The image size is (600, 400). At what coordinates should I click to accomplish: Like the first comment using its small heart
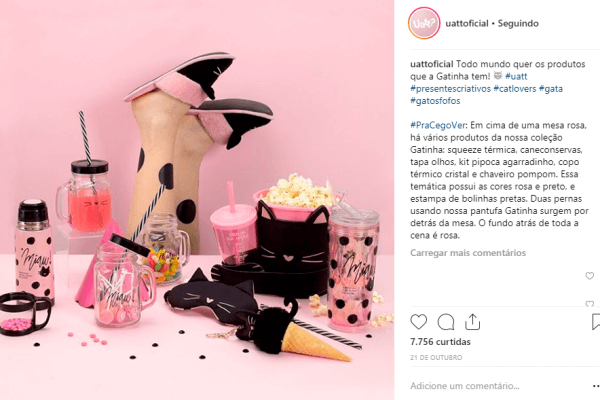coord(590,276)
